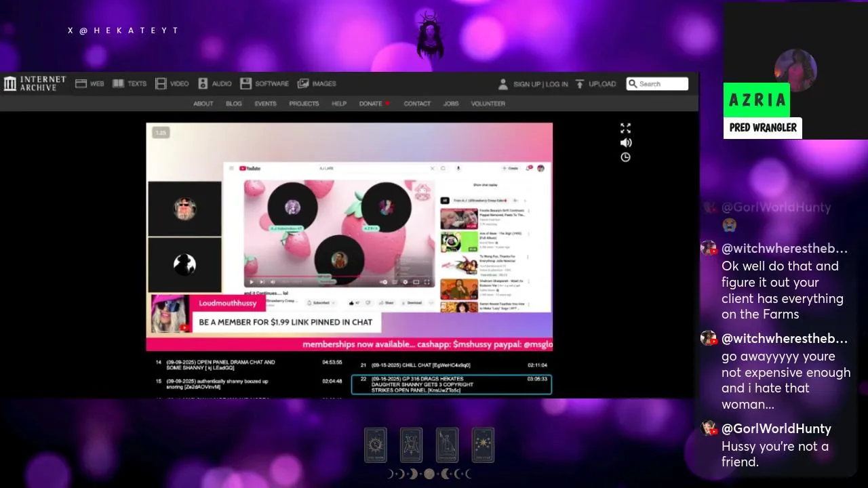Viewport: 868px width, 488px height.
Task: Select playlist item 15 authentically shanny boozed
Action: [249, 384]
